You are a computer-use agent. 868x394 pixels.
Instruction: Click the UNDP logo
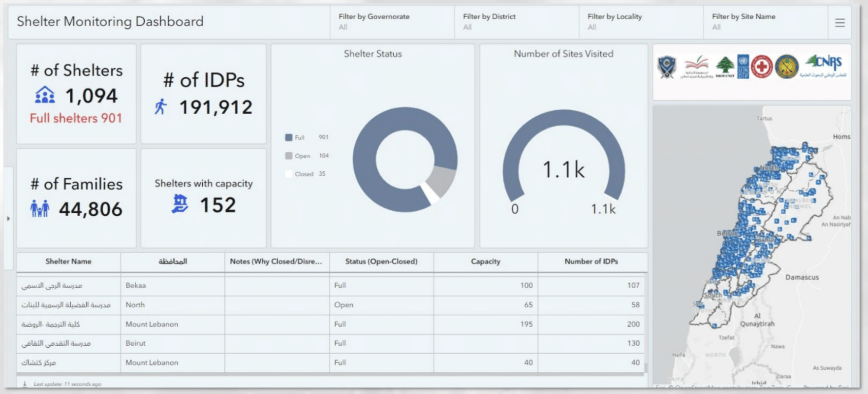(743, 67)
